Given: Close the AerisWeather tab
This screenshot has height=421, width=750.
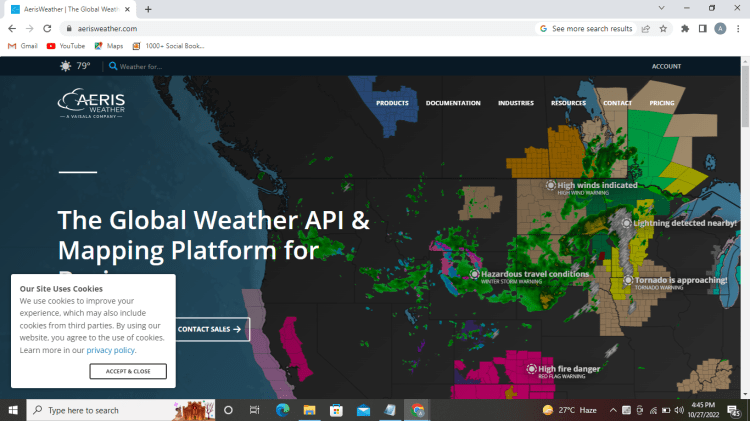Looking at the screenshot, I should tap(127, 9).
